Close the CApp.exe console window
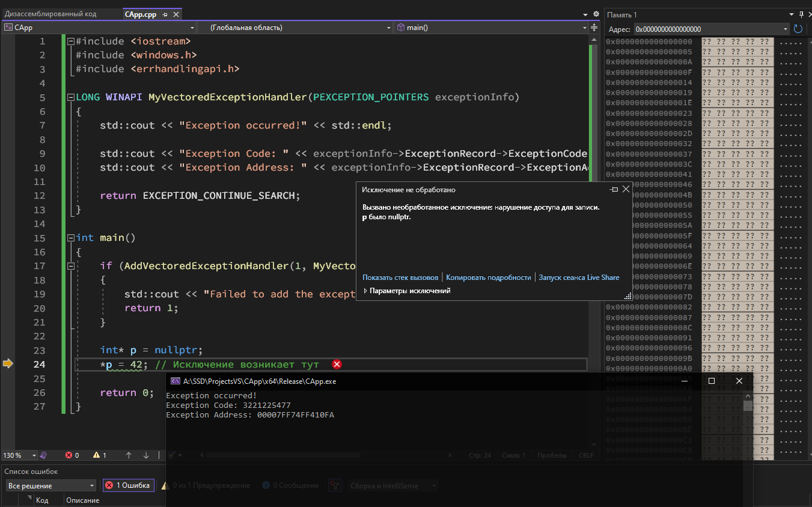Screen dimensions: 812x507 (739, 381)
